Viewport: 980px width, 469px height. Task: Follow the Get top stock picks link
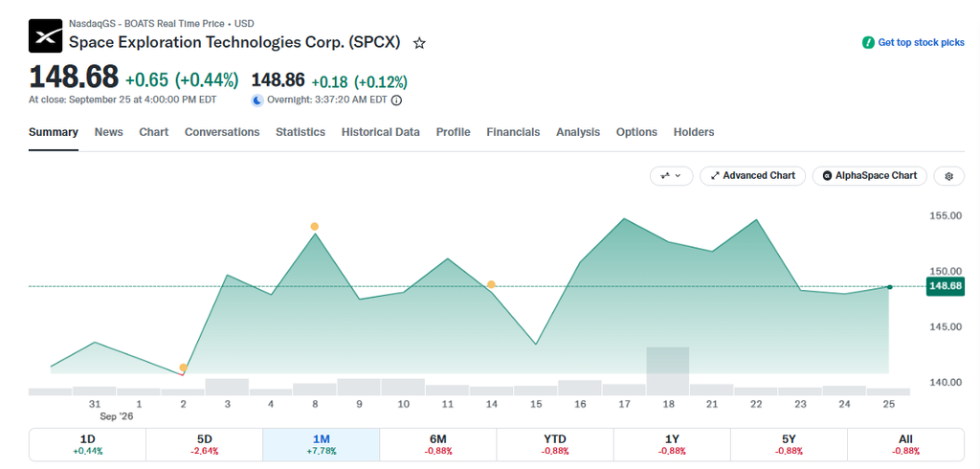(922, 42)
